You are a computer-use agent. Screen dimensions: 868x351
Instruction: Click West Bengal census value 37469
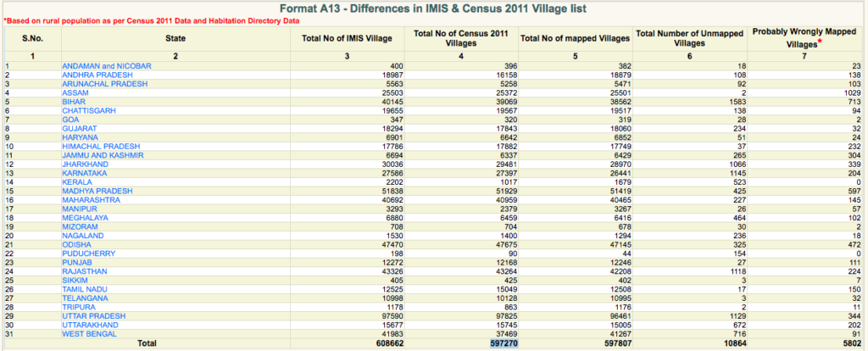click(x=507, y=334)
